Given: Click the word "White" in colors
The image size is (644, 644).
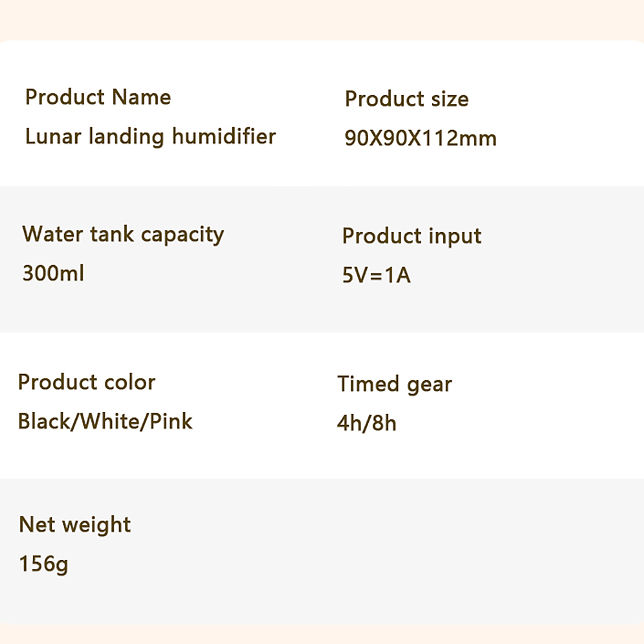Looking at the screenshot, I should [109, 421].
